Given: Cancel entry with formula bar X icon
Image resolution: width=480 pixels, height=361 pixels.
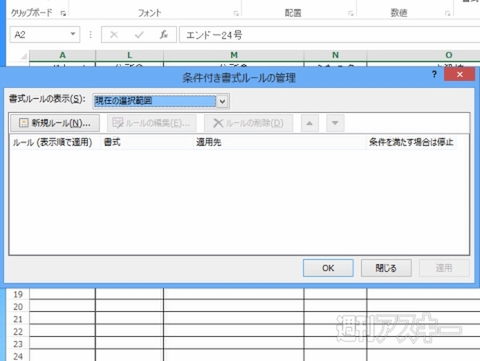Looking at the screenshot, I should tap(114, 35).
